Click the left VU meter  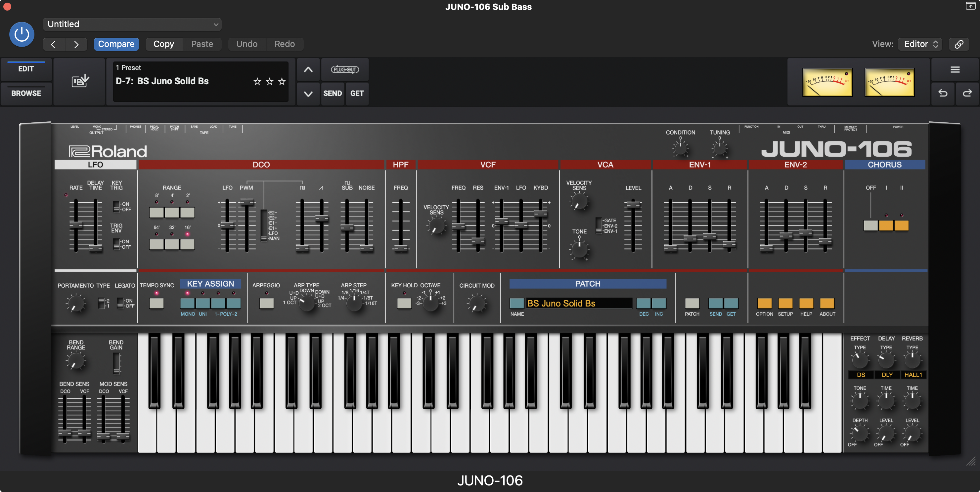pos(827,82)
